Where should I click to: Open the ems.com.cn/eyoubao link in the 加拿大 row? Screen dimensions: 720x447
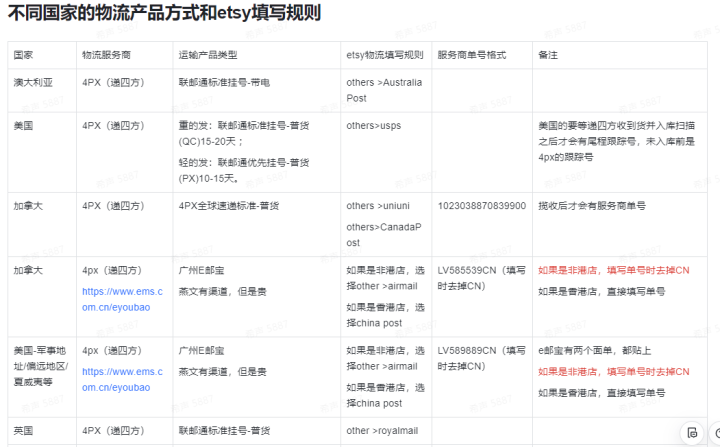(122, 300)
